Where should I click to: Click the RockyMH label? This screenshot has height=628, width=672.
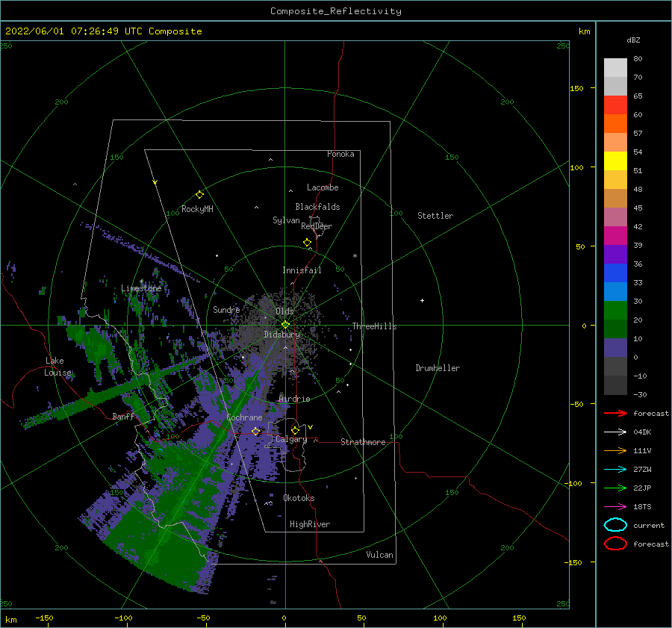[x=197, y=209]
